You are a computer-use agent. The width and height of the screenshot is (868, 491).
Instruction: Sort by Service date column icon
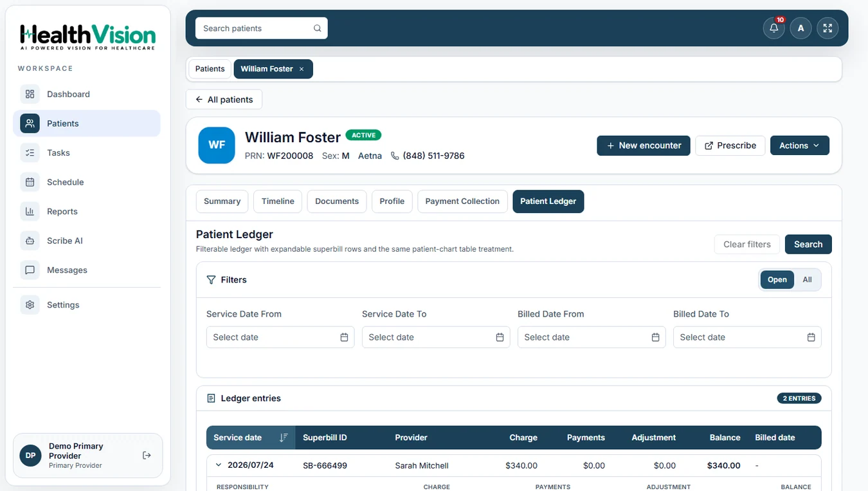(x=284, y=438)
